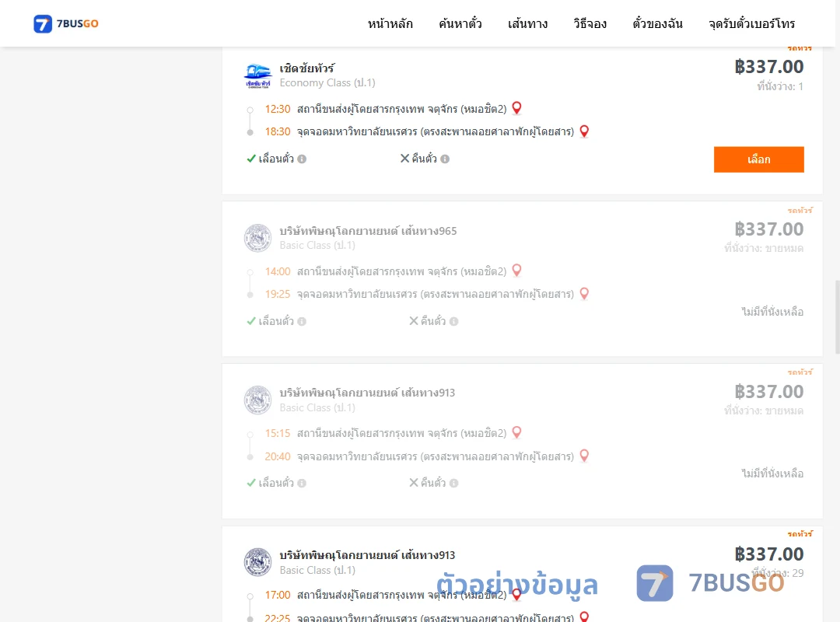Image resolution: width=840 pixels, height=622 pixels.
Task: Click คืนตั๋ว info icon in 15:15 trip card
Action: pyautogui.click(x=453, y=484)
